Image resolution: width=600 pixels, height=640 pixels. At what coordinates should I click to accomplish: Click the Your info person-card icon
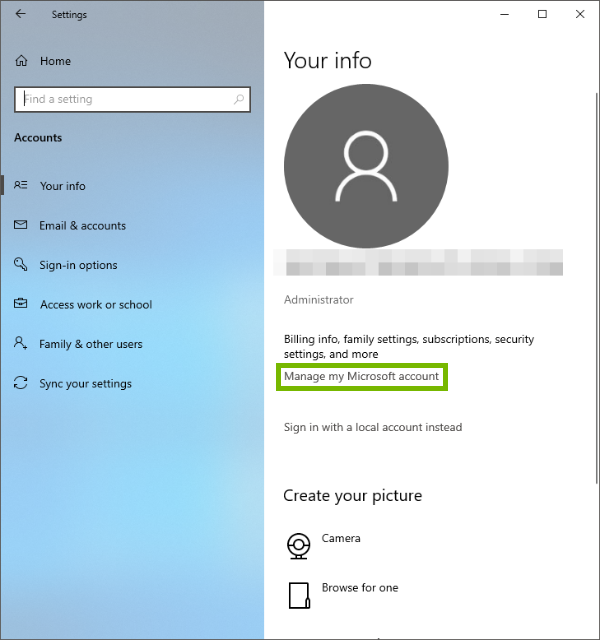tap(21, 185)
